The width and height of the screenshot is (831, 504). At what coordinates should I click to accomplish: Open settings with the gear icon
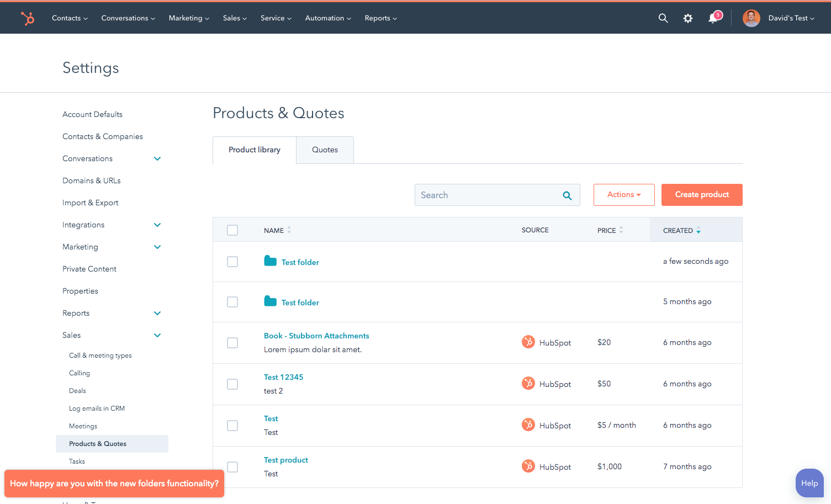687,18
